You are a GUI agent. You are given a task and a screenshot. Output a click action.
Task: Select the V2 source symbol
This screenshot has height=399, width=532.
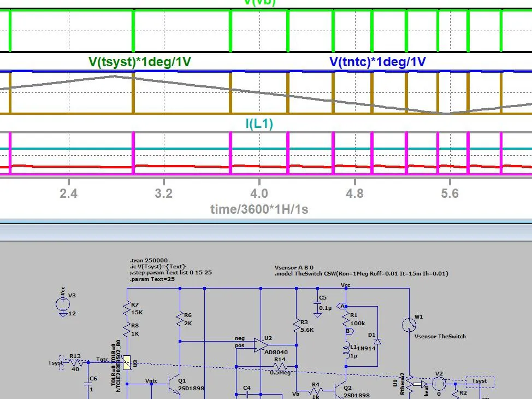point(439,384)
